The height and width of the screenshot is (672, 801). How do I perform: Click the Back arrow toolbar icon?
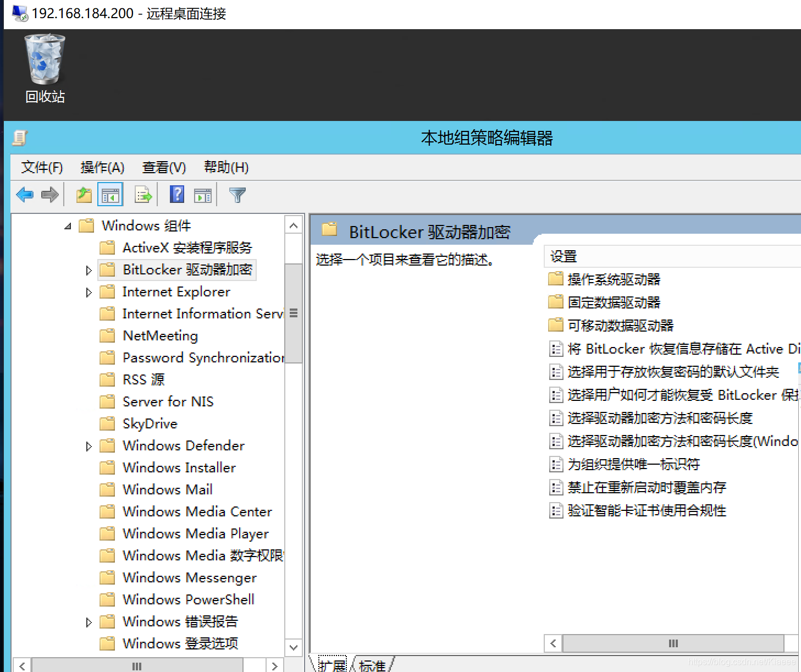tap(25, 195)
